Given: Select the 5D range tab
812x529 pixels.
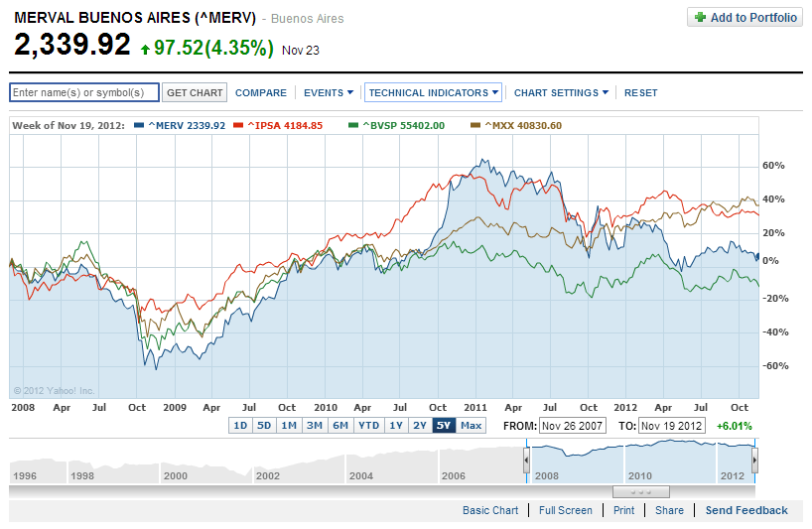Looking at the screenshot, I should click(264, 426).
